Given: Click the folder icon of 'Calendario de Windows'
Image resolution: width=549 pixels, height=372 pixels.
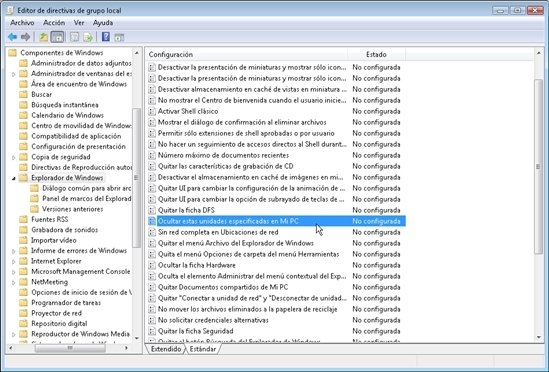Looking at the screenshot, I should (23, 115).
